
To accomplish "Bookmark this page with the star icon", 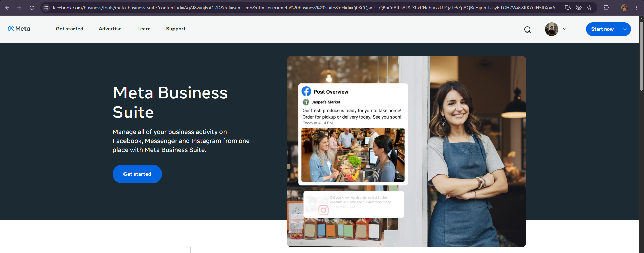I will 589,8.
